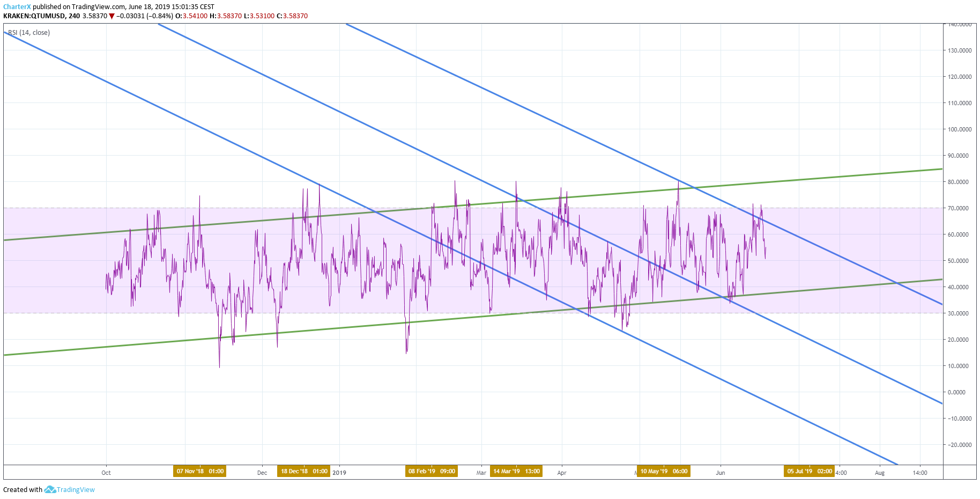Click the Dec label on the time axis
The height and width of the screenshot is (499, 980).
point(262,473)
